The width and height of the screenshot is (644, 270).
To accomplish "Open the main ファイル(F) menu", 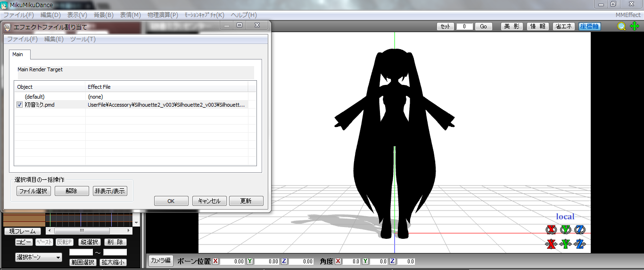I will [18, 15].
